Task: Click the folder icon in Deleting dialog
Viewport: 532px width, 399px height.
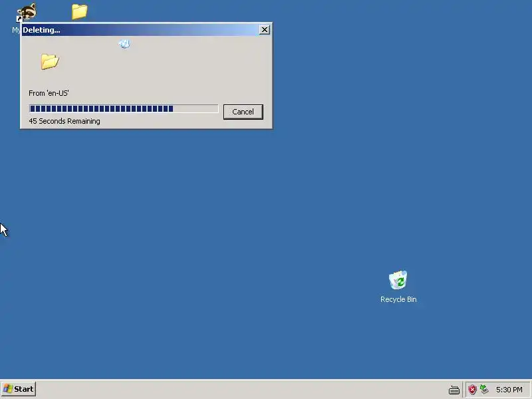Action: pyautogui.click(x=50, y=62)
